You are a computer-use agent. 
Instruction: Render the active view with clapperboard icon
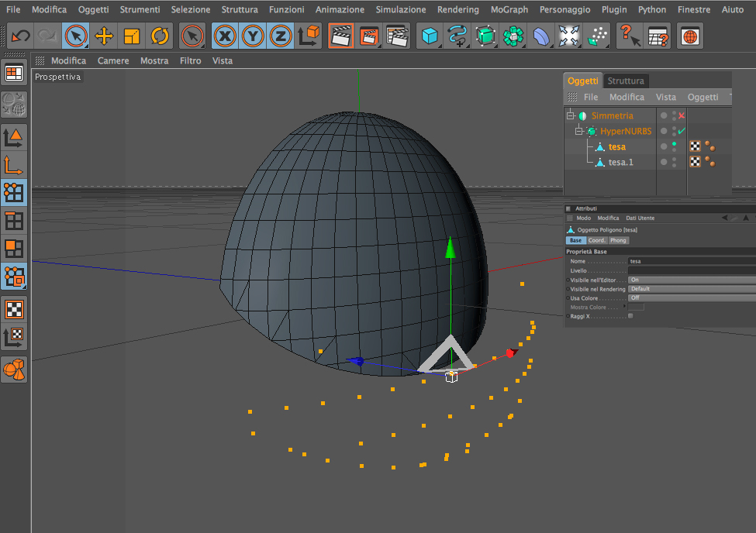tap(340, 36)
